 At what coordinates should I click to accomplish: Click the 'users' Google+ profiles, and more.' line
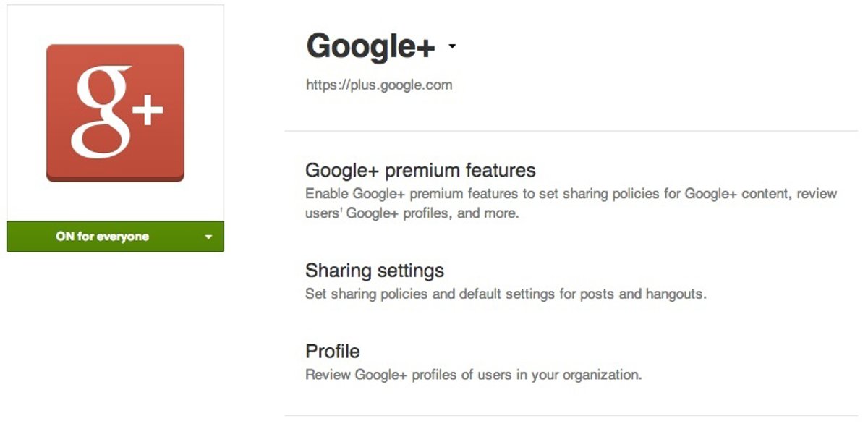tap(412, 213)
